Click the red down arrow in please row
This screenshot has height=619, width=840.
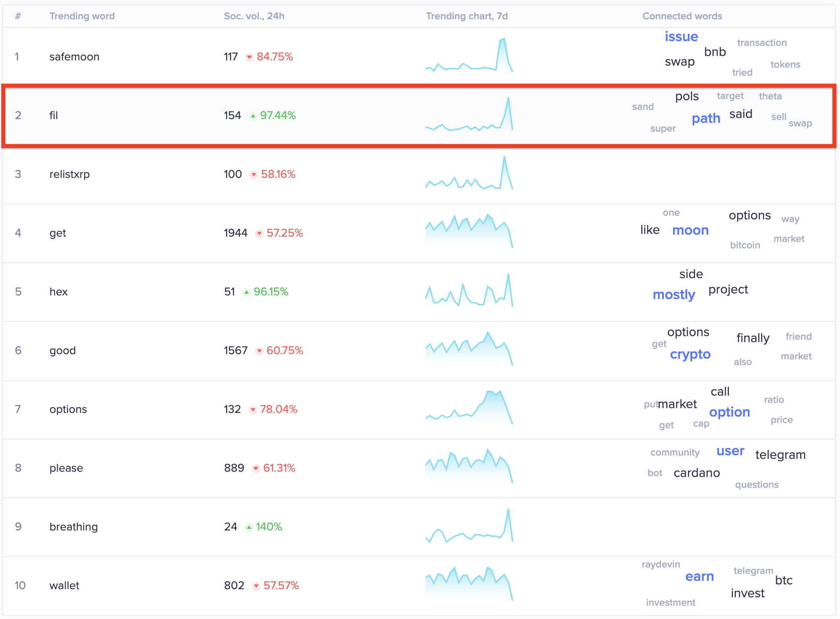click(256, 468)
